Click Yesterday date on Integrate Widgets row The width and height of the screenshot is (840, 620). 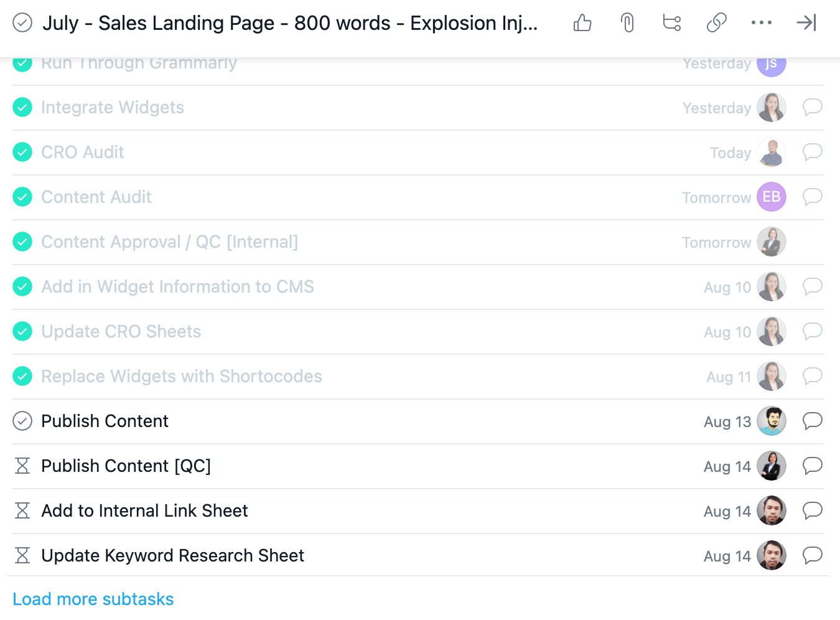(x=717, y=108)
